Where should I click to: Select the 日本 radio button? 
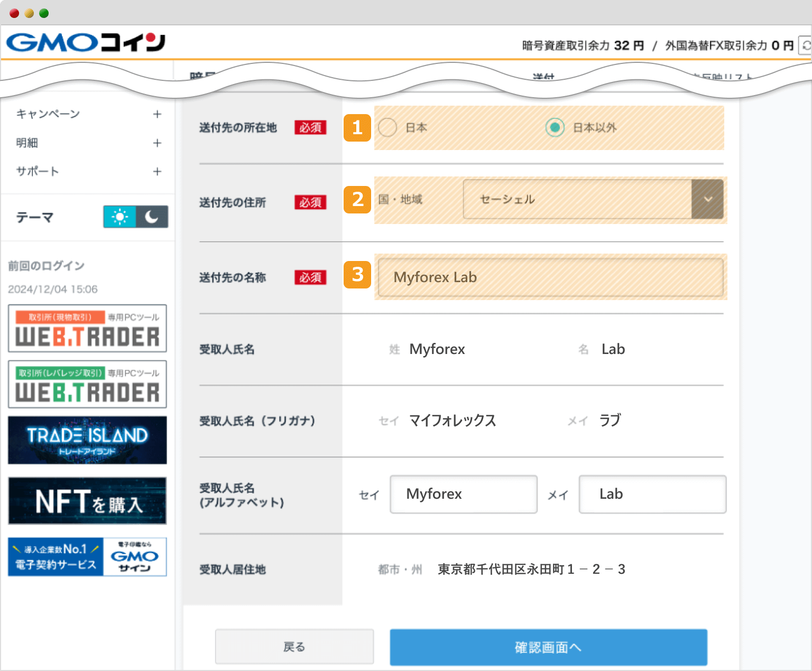(387, 127)
